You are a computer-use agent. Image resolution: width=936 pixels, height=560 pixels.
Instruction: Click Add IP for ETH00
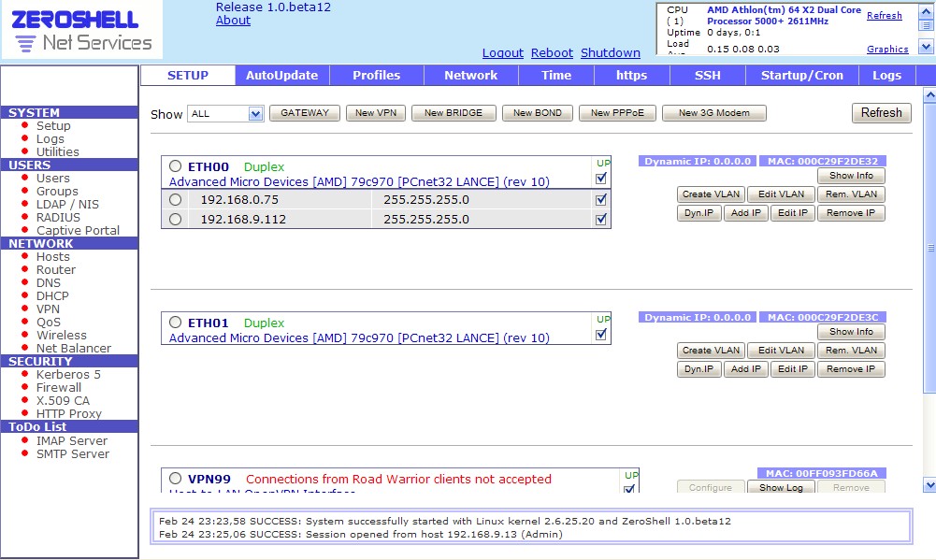click(x=746, y=212)
